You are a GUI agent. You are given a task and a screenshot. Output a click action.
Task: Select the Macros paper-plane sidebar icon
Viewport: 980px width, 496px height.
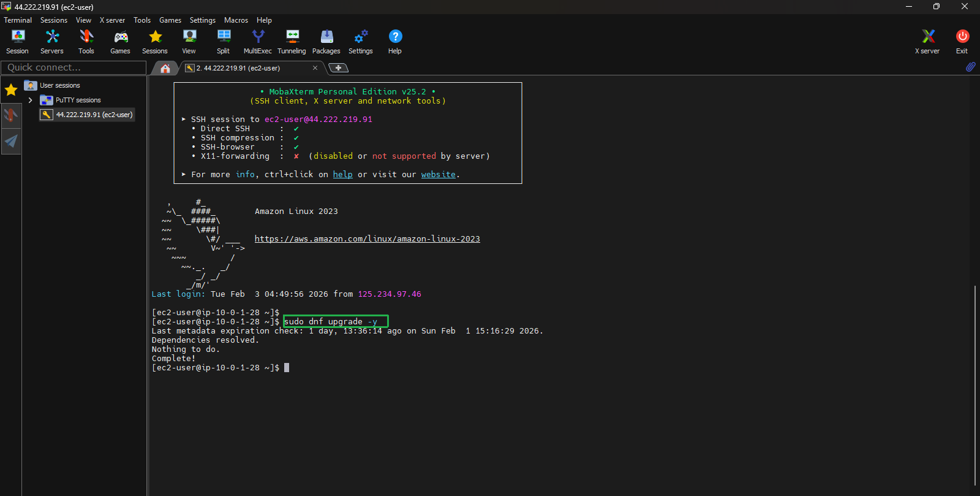tap(11, 142)
